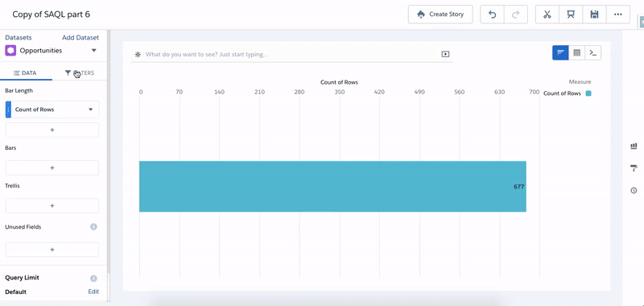This screenshot has height=306, width=644.
Task: Click the presentation mode icon
Action: (x=571, y=14)
